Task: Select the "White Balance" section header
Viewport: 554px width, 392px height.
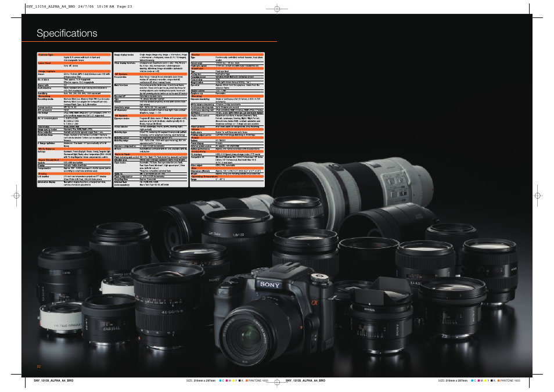Action: click(x=74, y=149)
